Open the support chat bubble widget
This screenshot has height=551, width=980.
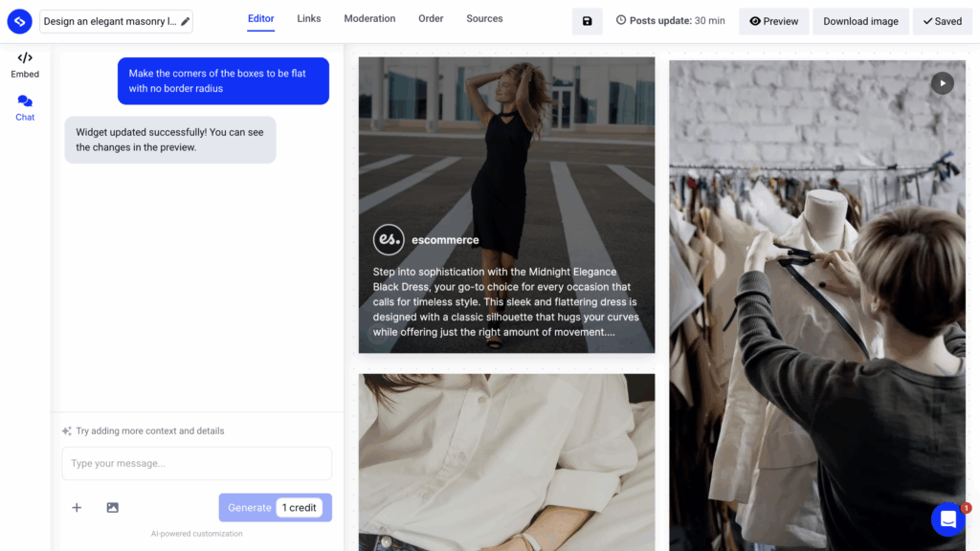pyautogui.click(x=947, y=519)
